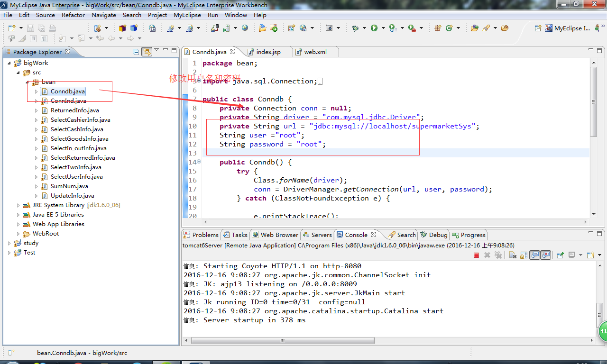Collapse the bigWork project
Image resolution: width=607 pixels, height=364 pixels.
coord(9,63)
